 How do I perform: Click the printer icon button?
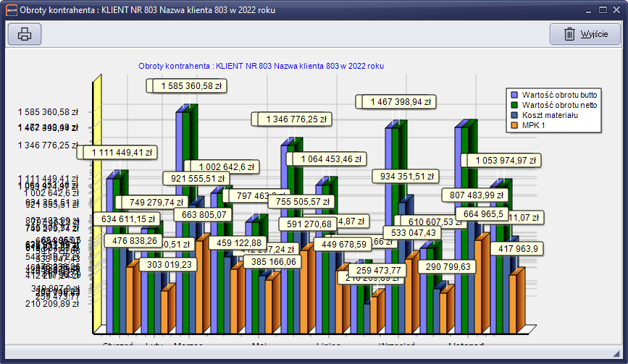point(25,34)
